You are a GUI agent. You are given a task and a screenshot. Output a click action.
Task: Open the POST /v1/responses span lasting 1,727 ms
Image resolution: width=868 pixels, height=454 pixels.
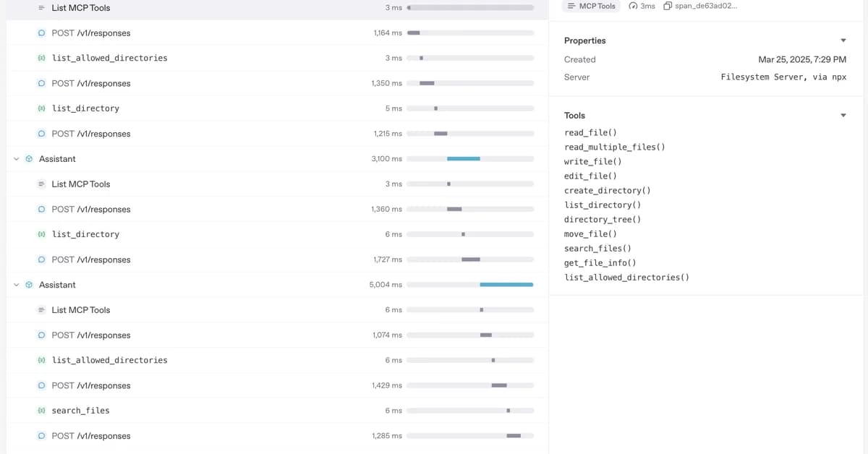click(x=277, y=260)
